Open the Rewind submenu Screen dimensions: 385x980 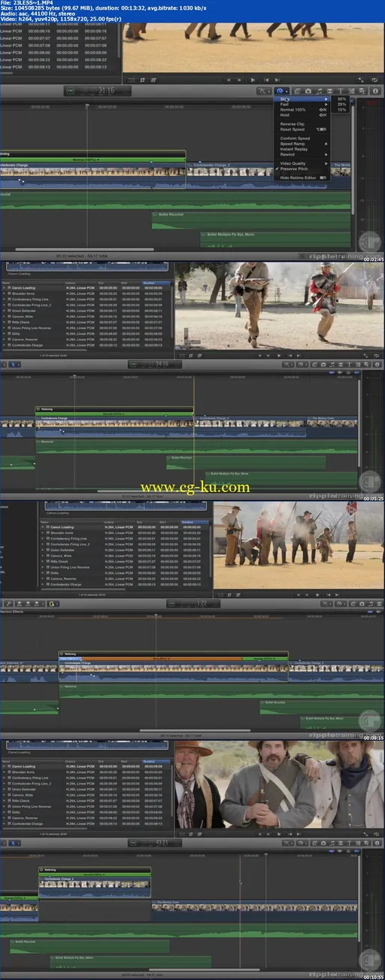pos(304,154)
